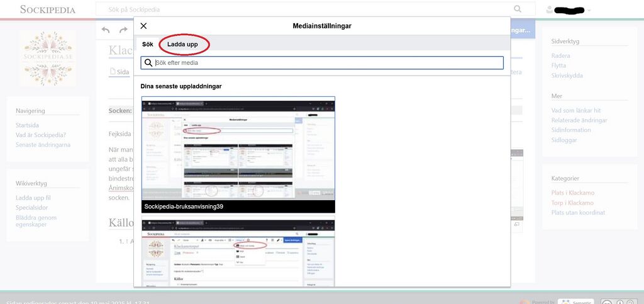This screenshot has height=304, width=644.
Task: Click the search icon in top bar
Action: (518, 9)
